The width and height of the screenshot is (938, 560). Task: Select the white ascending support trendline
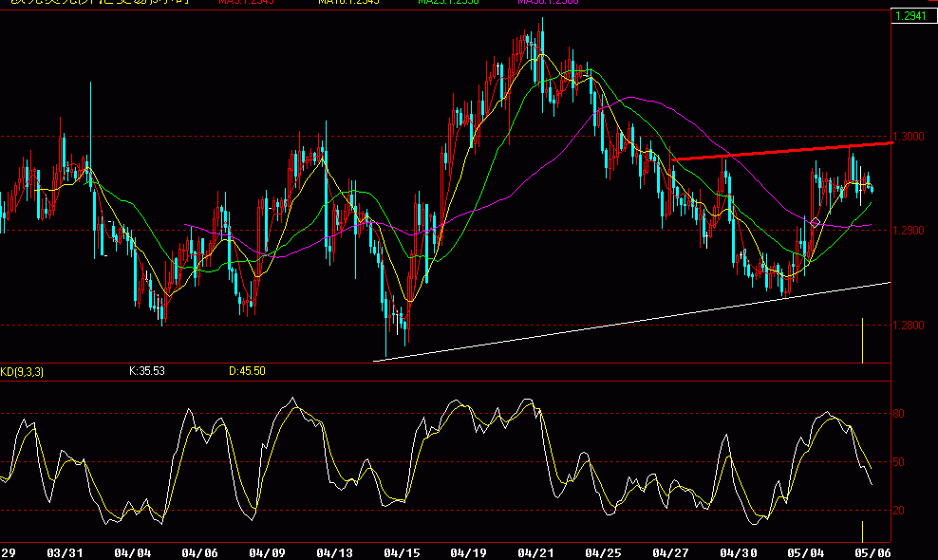[631, 322]
